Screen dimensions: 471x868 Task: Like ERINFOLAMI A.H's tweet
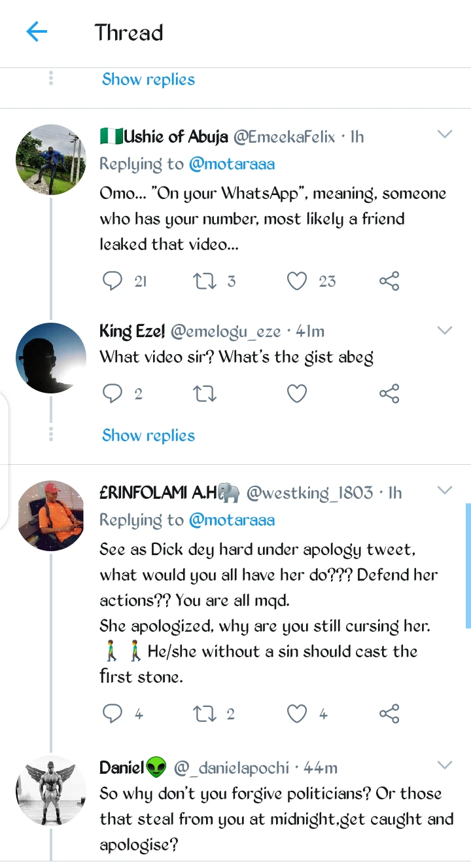click(x=298, y=714)
